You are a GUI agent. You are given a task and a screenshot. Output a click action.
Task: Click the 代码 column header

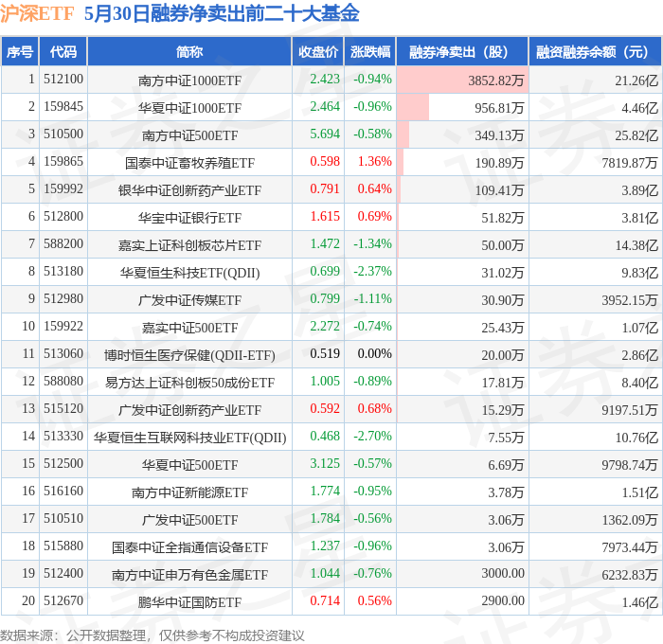[x=63, y=51]
